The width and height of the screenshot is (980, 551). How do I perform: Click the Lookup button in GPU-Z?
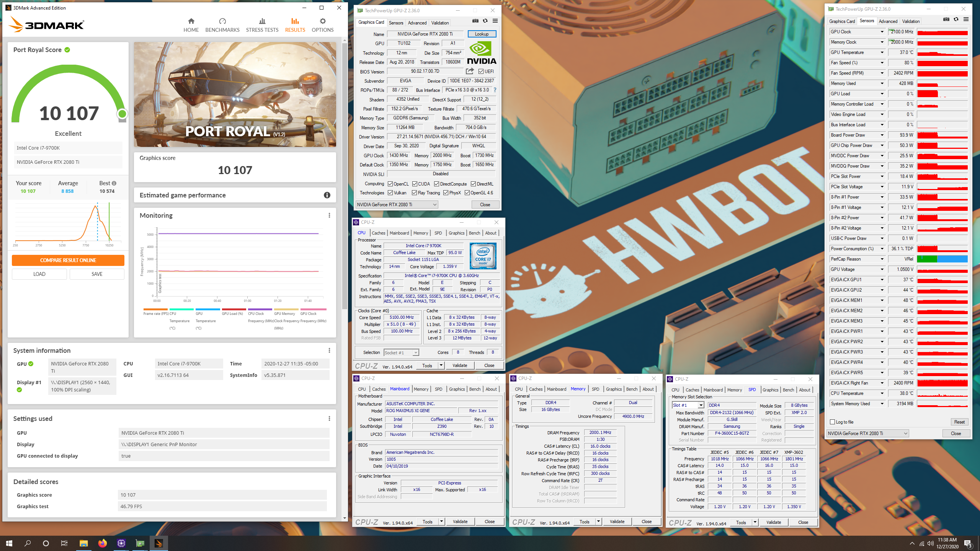pyautogui.click(x=482, y=34)
